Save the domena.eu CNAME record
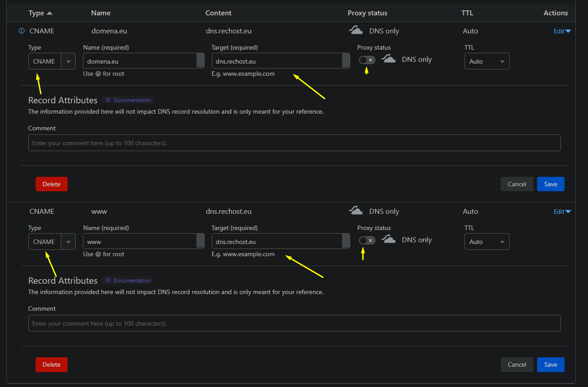The image size is (588, 387). click(x=550, y=184)
